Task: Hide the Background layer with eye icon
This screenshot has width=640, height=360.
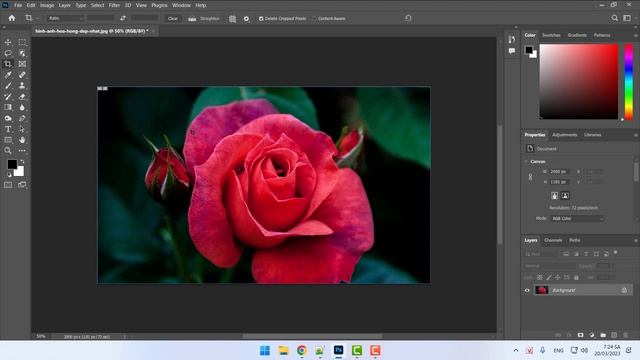Action: tap(527, 290)
